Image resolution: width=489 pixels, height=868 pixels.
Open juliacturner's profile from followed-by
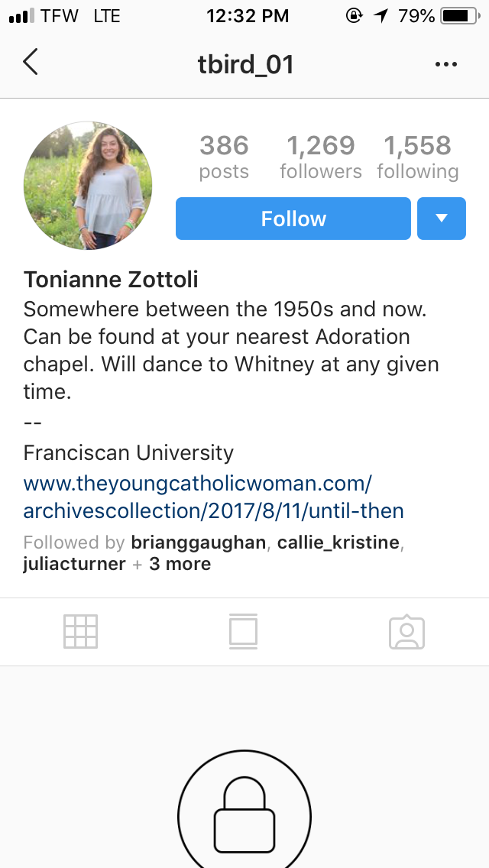click(x=74, y=565)
